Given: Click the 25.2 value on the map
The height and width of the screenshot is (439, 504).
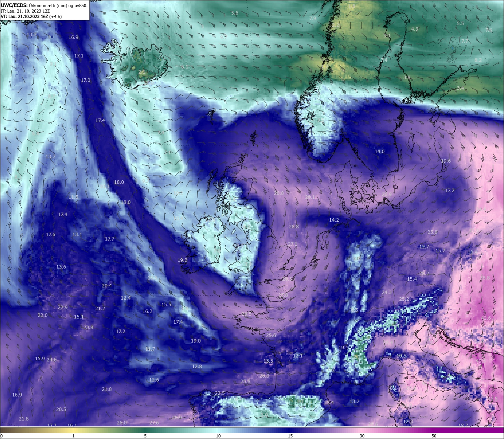Looking at the screenshot, I should click(404, 299).
